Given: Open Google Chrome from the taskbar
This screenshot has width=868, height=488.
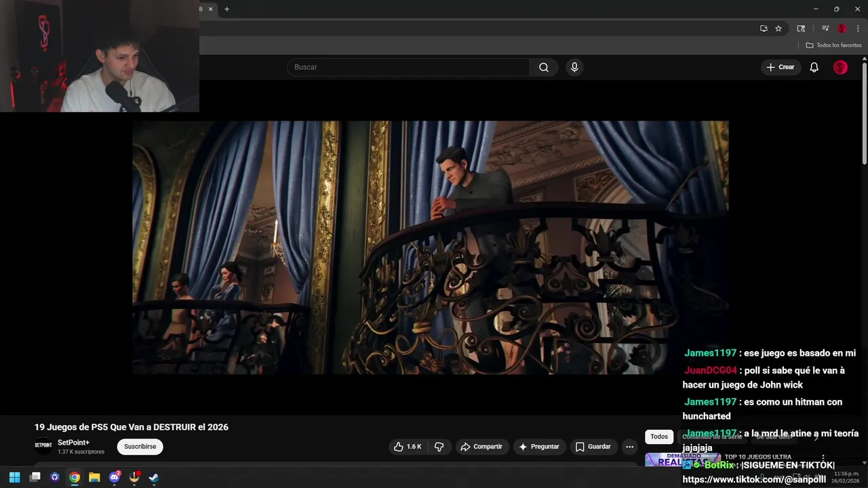Looking at the screenshot, I should pyautogui.click(x=75, y=477).
